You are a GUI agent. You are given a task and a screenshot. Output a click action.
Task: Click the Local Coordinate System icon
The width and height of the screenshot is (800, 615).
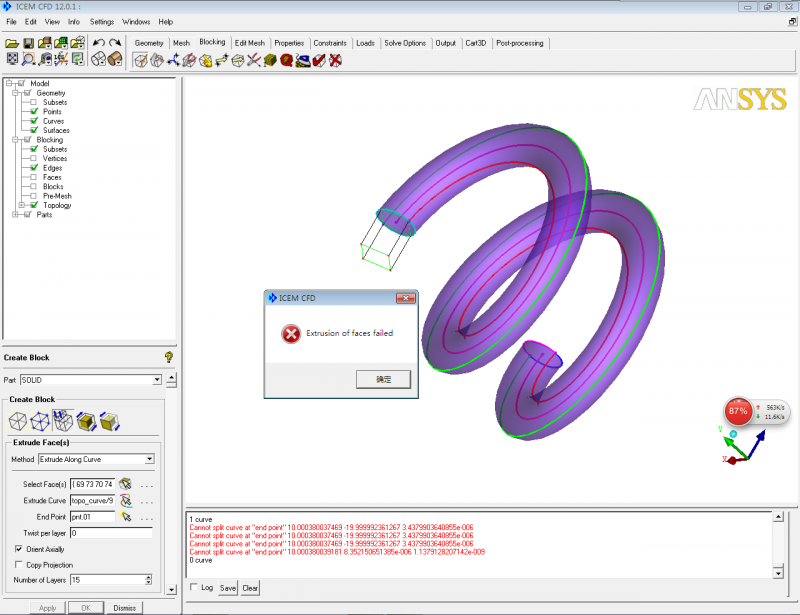tap(61, 59)
